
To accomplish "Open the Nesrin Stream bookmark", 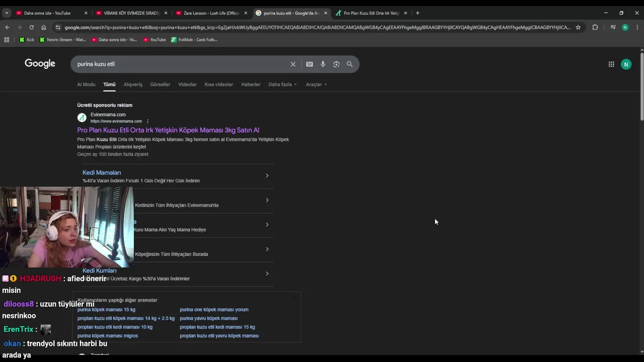I will pyautogui.click(x=63, y=40).
